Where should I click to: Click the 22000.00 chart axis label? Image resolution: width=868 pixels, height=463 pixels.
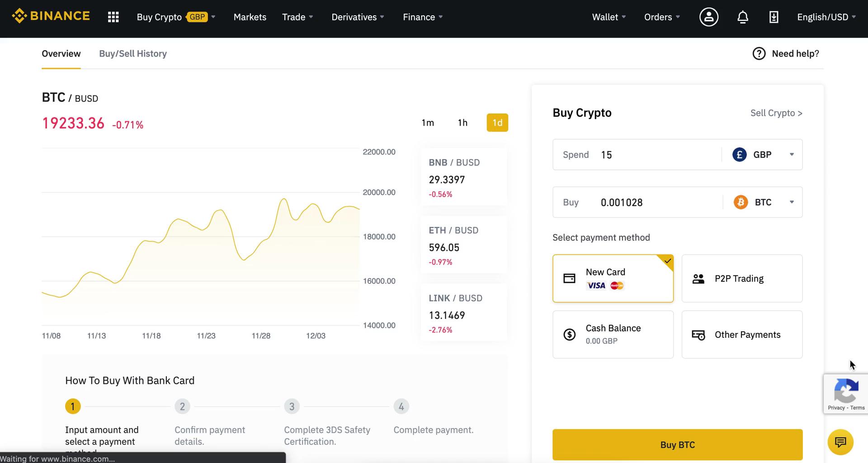(x=379, y=152)
